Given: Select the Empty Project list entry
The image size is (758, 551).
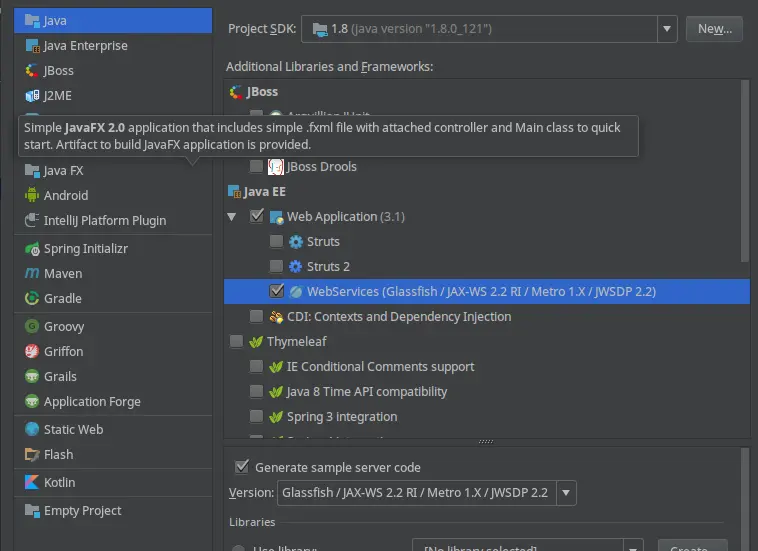Looking at the screenshot, I should pyautogui.click(x=113, y=510).
